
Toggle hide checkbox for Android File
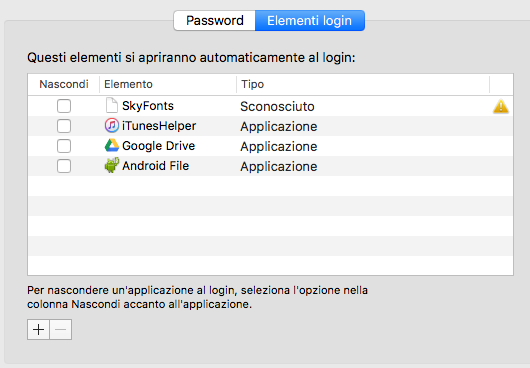click(x=64, y=166)
